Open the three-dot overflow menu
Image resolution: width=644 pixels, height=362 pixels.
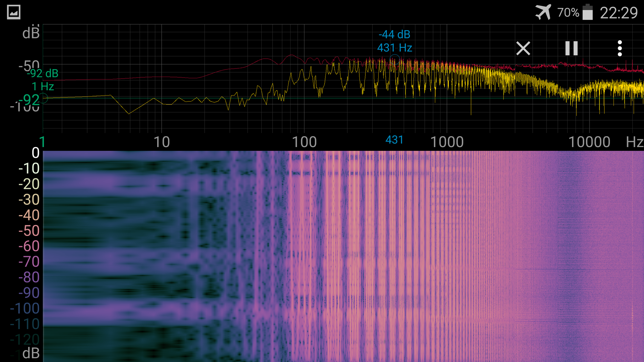[x=619, y=48]
